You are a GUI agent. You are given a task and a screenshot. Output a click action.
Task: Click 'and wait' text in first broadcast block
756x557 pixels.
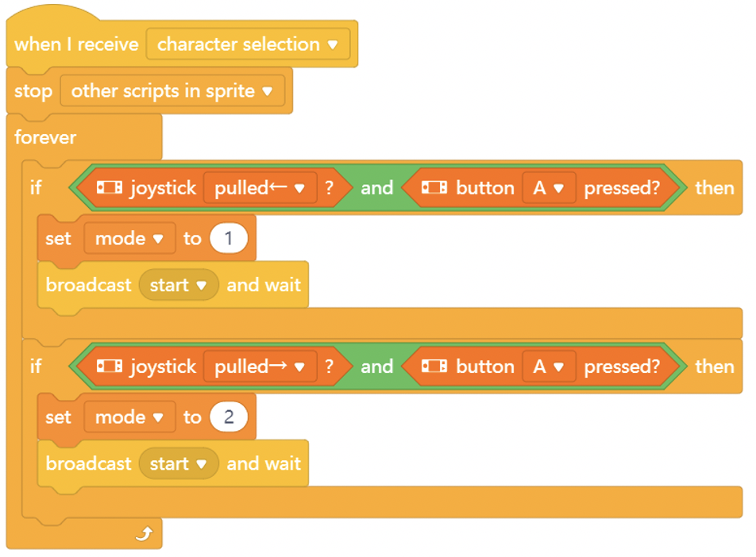point(264,285)
